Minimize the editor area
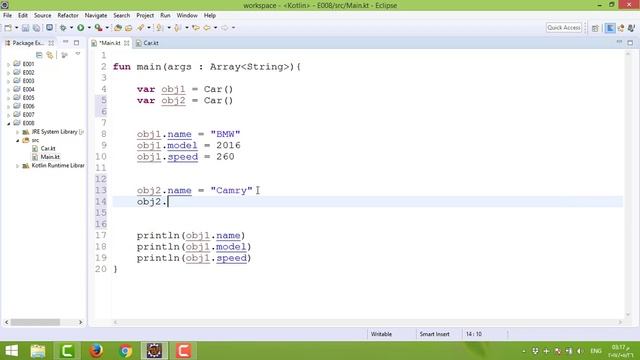 click(619, 42)
